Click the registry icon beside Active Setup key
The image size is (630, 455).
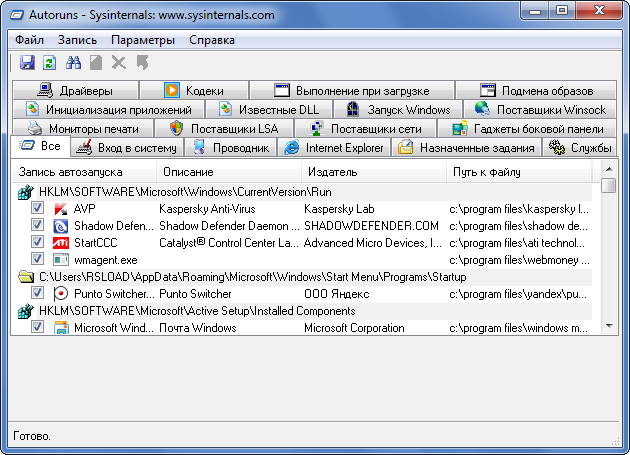pyautogui.click(x=25, y=311)
